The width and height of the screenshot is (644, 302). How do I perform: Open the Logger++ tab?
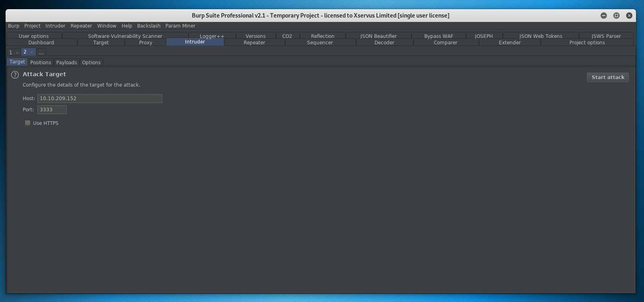212,36
